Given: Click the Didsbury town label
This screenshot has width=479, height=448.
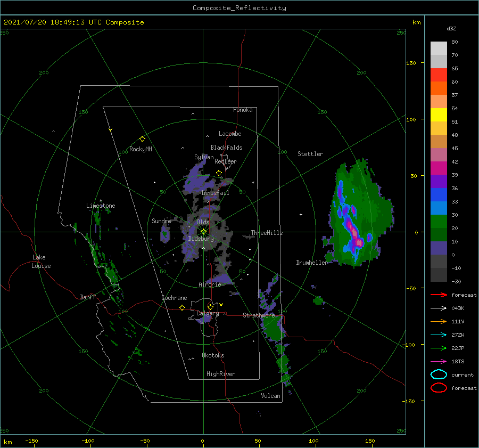Looking at the screenshot, I should (x=201, y=239).
